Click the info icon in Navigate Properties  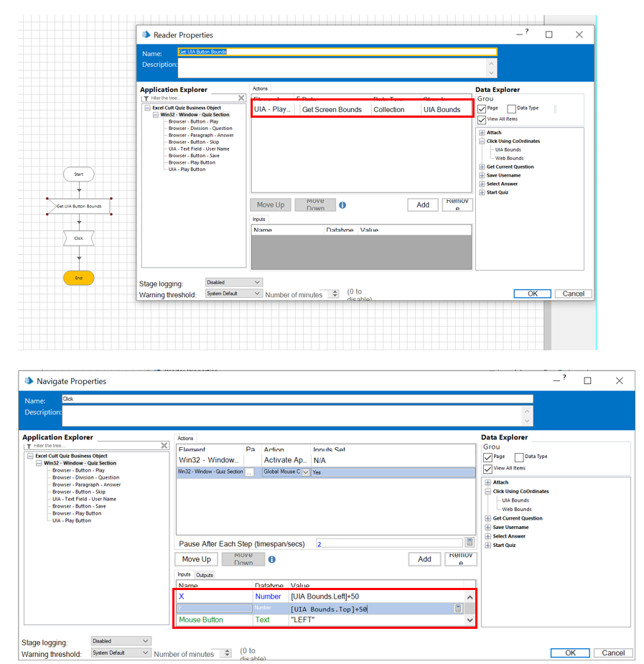(x=272, y=559)
